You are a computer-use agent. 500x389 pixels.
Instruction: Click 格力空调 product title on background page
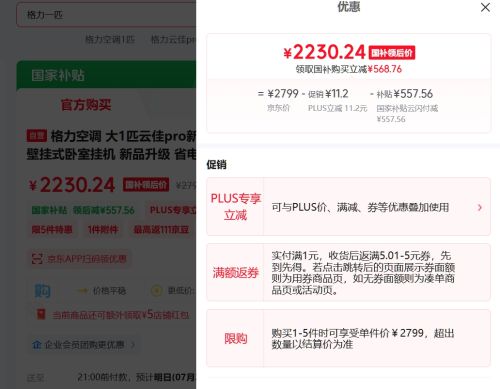tap(111, 145)
